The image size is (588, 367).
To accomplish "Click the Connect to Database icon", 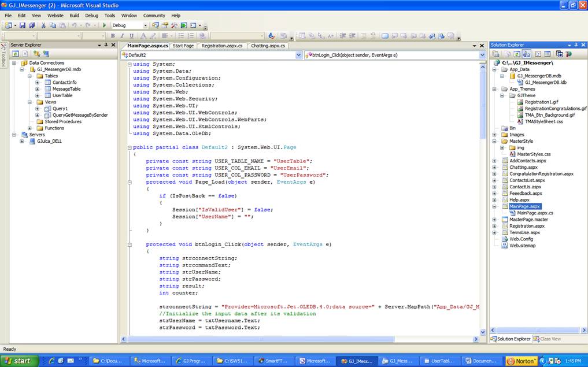I will pos(36,54).
